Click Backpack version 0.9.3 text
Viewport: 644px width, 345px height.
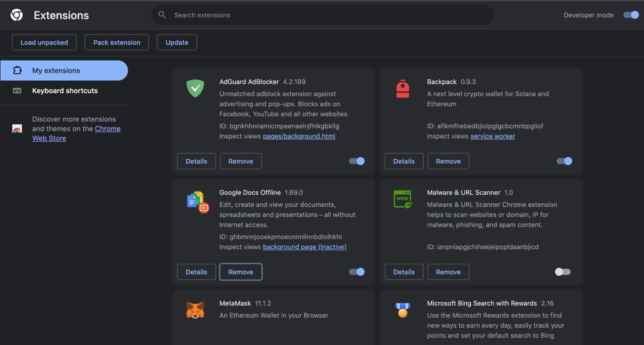[x=468, y=82]
